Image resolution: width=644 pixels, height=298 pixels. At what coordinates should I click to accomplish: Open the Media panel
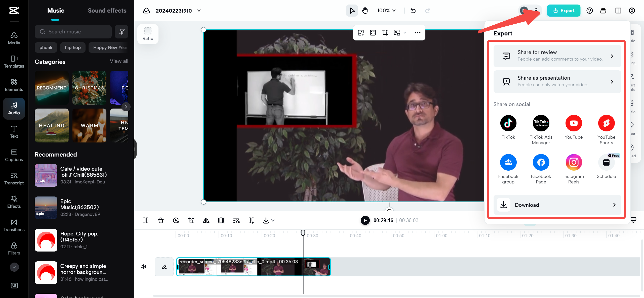[x=14, y=38]
